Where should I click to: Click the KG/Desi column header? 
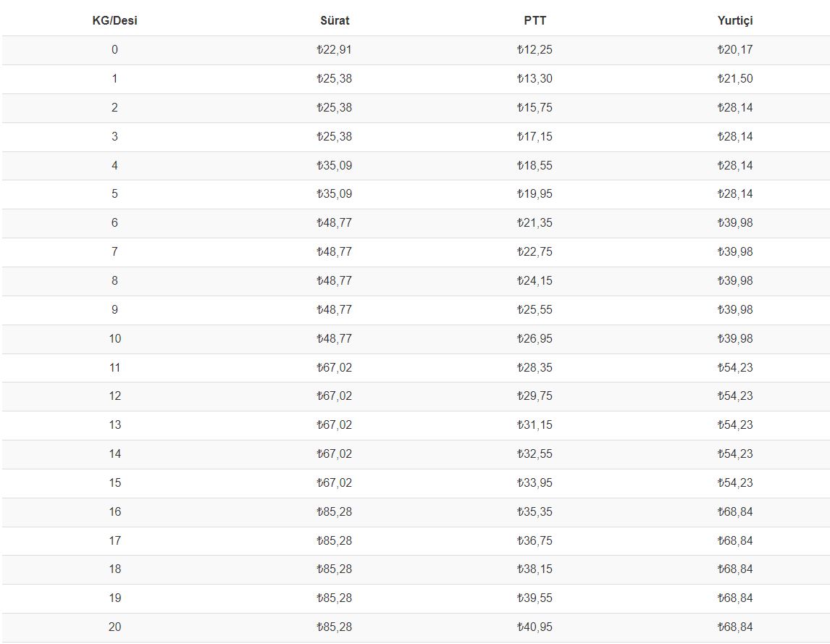click(114, 21)
